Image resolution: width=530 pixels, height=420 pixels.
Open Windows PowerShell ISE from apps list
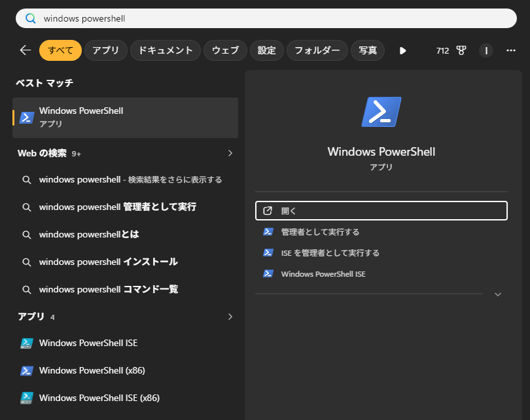(126, 343)
